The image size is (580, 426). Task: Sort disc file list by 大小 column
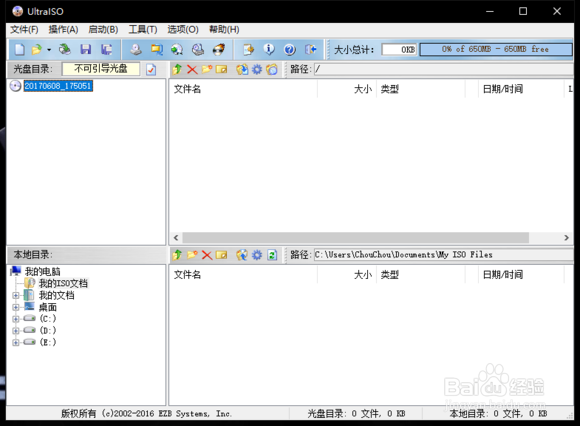(347, 89)
